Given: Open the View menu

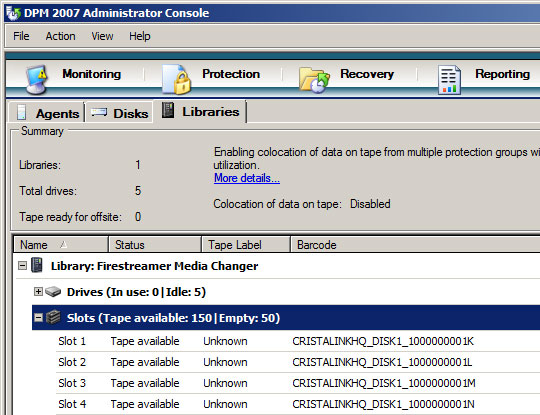Looking at the screenshot, I should [102, 36].
